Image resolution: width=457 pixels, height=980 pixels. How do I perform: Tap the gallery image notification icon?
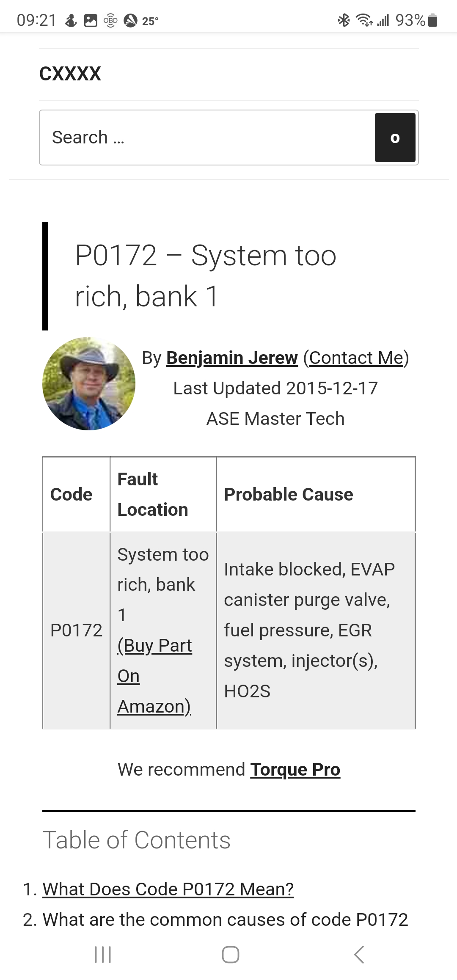coord(91,20)
